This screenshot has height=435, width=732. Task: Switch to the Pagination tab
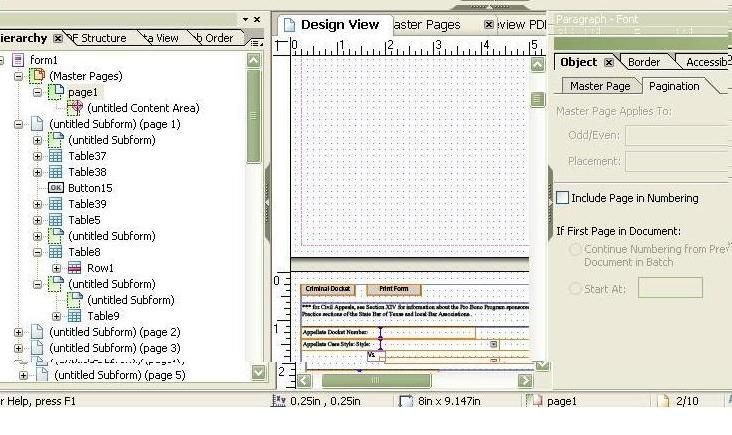click(x=674, y=86)
